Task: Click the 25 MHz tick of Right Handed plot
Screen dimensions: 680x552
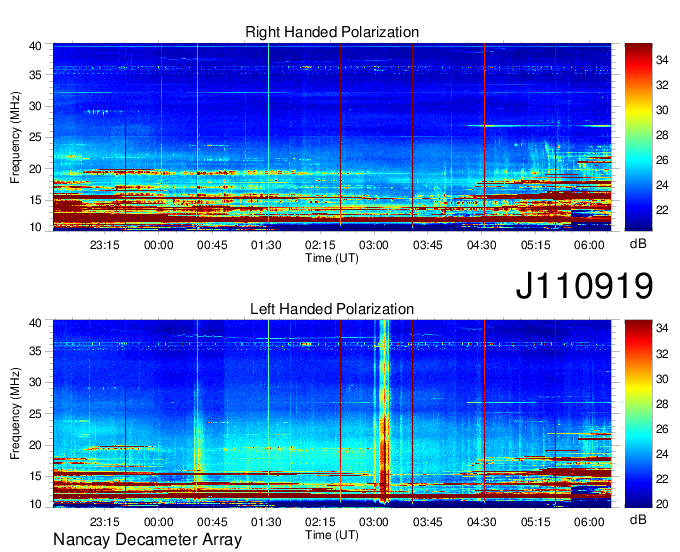Action: pos(35,137)
